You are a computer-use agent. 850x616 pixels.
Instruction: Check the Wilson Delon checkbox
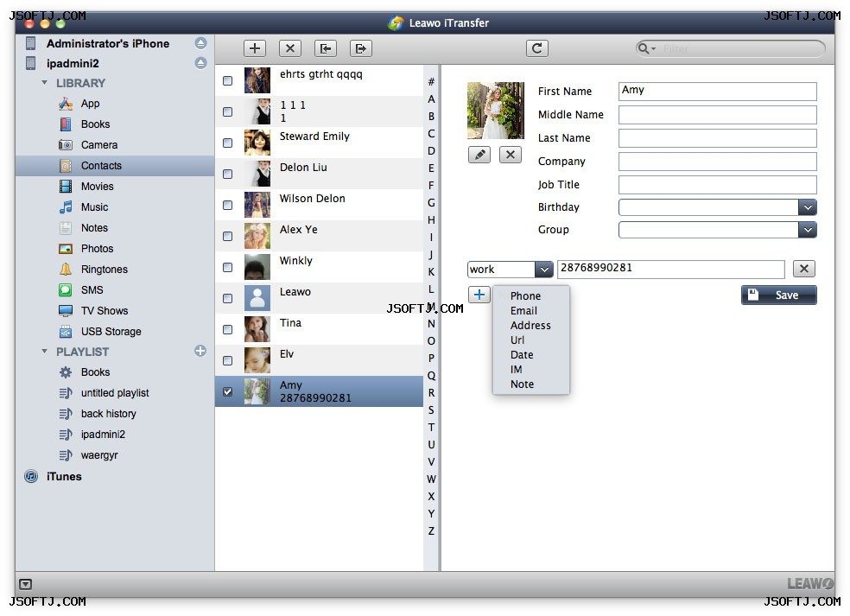coord(228,205)
